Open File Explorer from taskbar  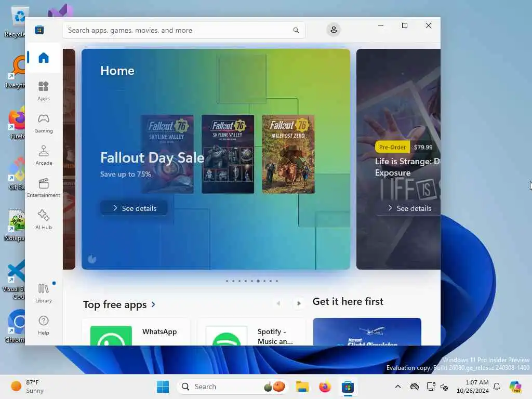point(302,387)
